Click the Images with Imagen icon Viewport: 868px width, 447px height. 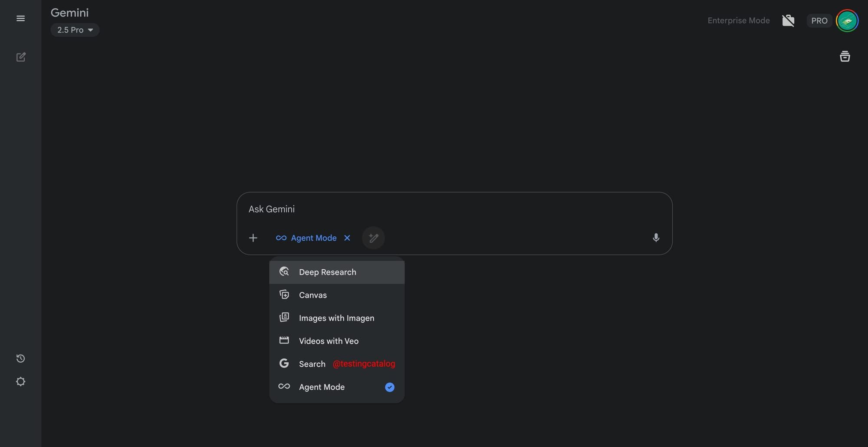click(284, 318)
